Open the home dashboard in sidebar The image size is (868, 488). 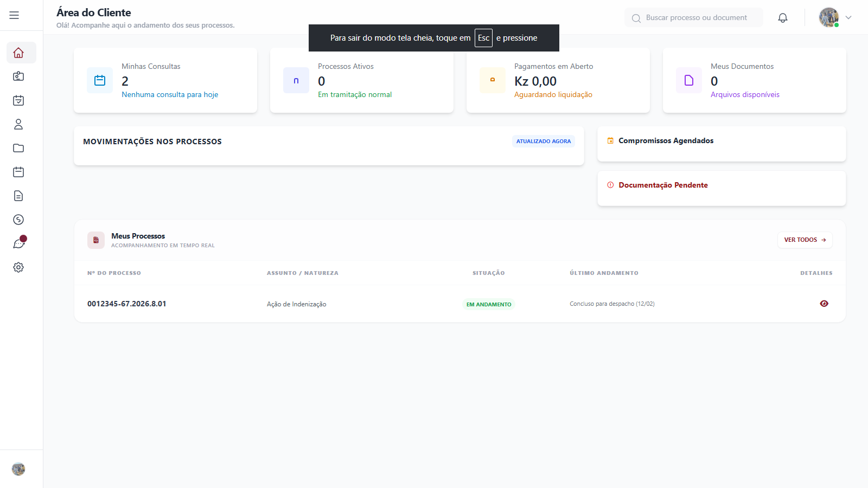[18, 53]
